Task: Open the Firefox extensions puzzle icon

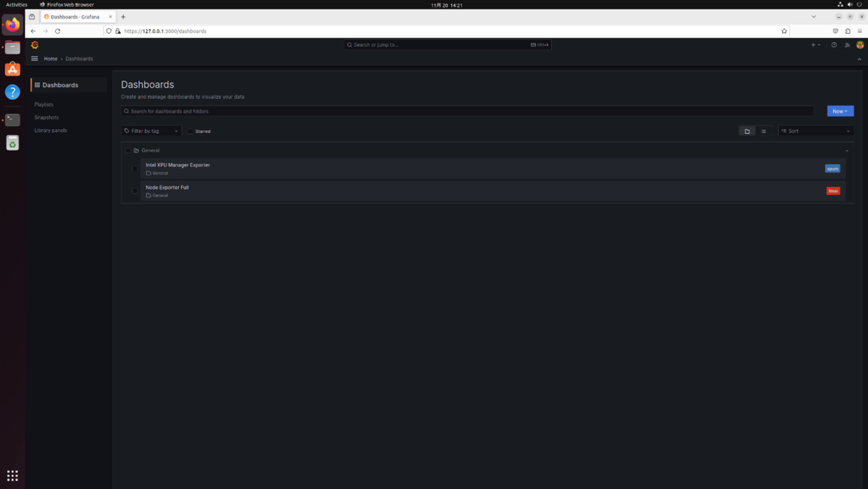Action: click(x=848, y=31)
